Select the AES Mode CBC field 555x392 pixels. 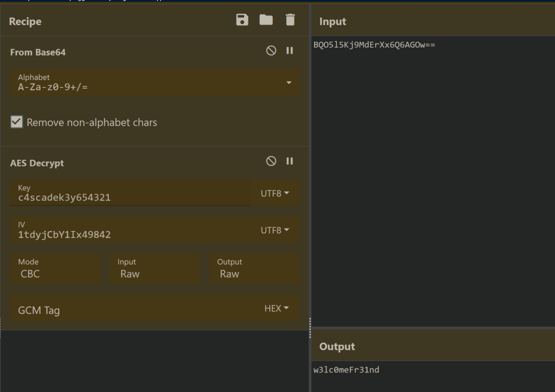coord(55,269)
